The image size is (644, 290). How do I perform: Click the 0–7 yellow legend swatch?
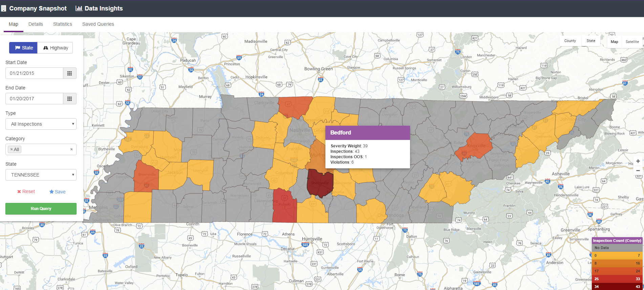(x=617, y=255)
